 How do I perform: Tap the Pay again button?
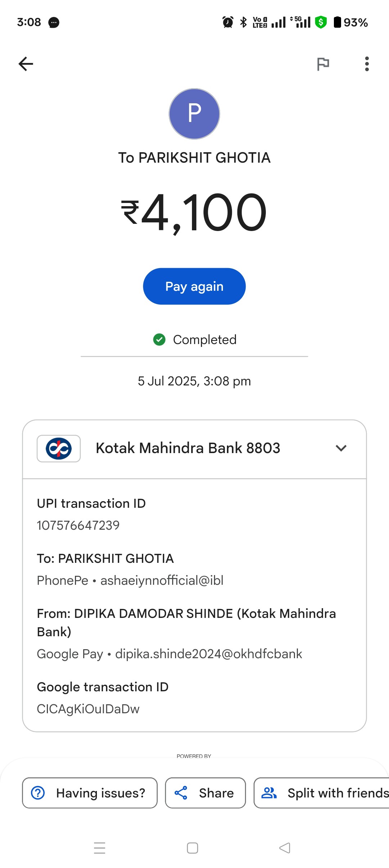pyautogui.click(x=194, y=286)
